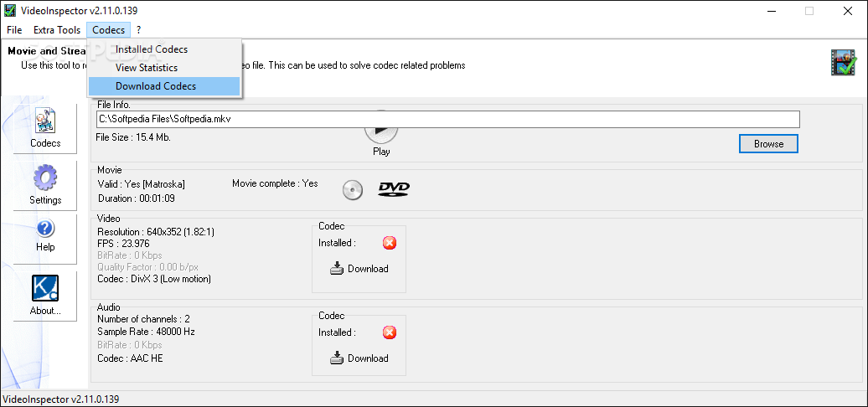Click the Play video button

381,132
